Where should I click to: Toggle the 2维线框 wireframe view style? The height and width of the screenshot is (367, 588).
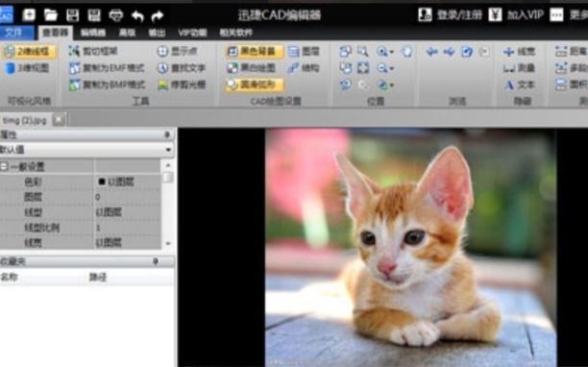[x=29, y=51]
